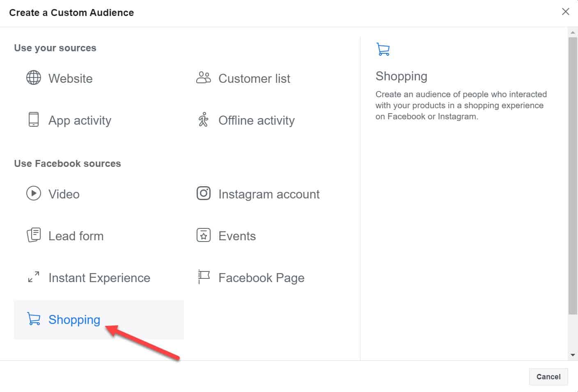Click the 'Use Facebook sources' heading

click(67, 164)
